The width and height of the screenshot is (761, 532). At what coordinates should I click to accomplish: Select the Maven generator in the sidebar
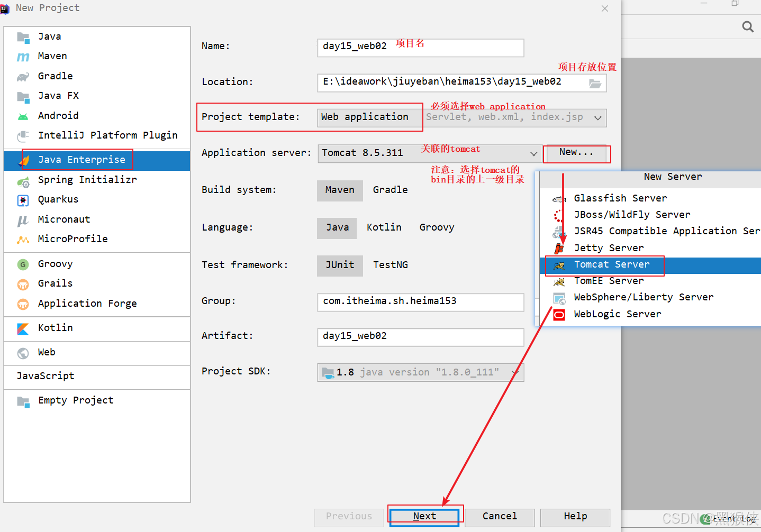click(52, 56)
